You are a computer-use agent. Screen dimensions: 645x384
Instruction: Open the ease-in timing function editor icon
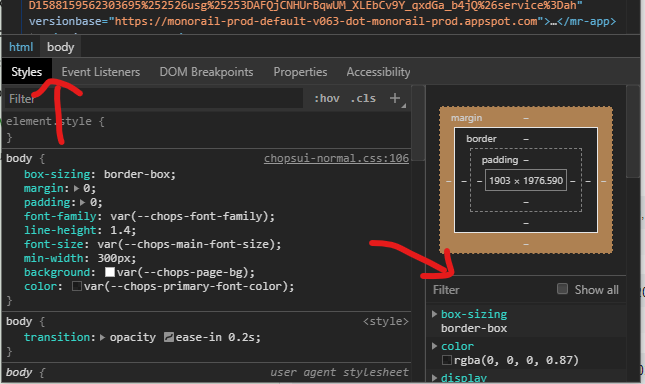point(169,337)
